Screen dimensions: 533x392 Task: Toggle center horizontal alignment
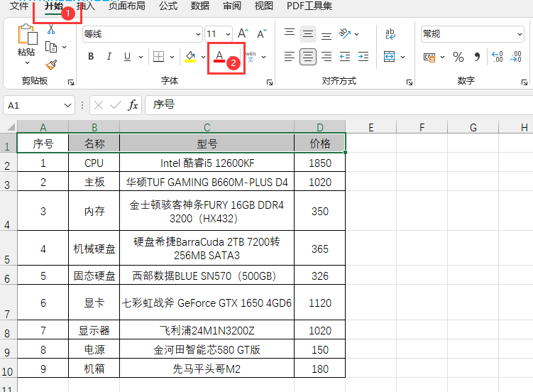click(308, 57)
